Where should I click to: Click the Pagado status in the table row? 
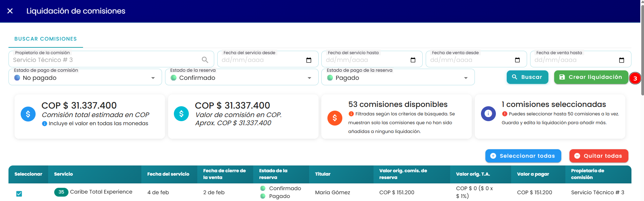coord(279,196)
